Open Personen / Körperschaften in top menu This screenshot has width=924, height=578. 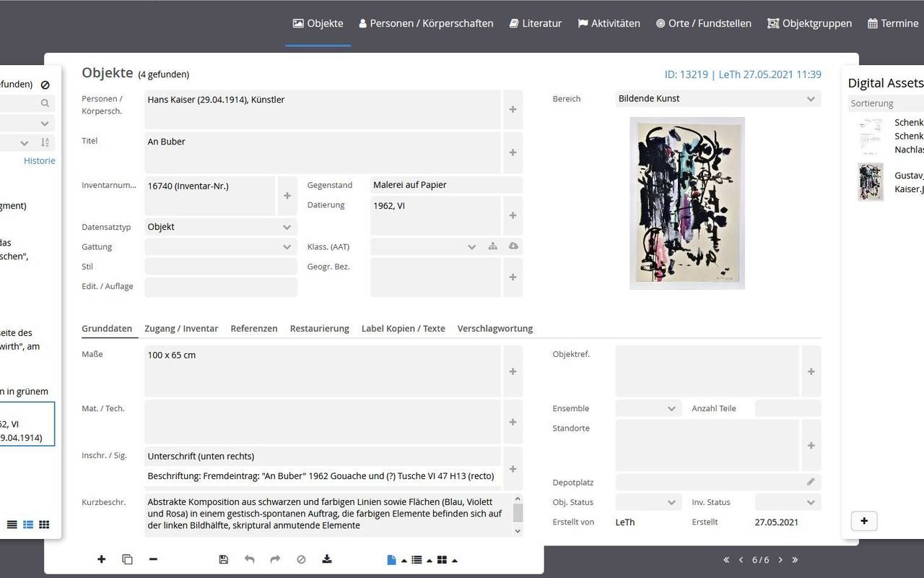click(426, 23)
